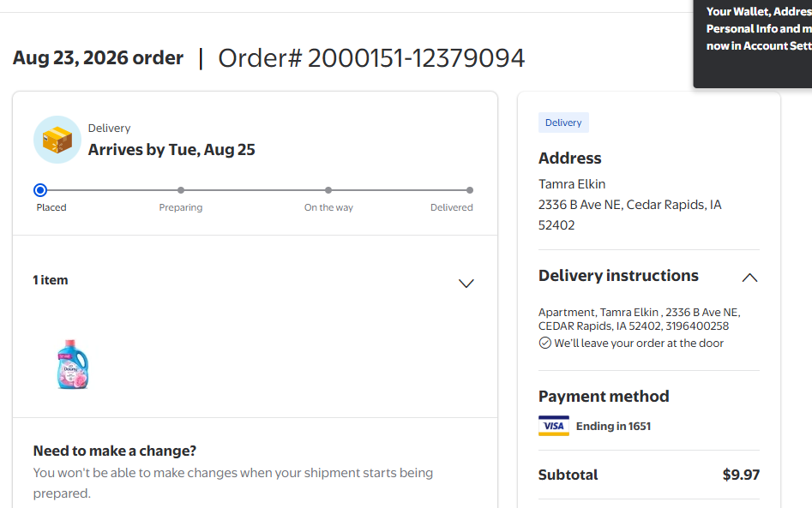Click the checkmark circle icon beside leave at door

pos(544,343)
